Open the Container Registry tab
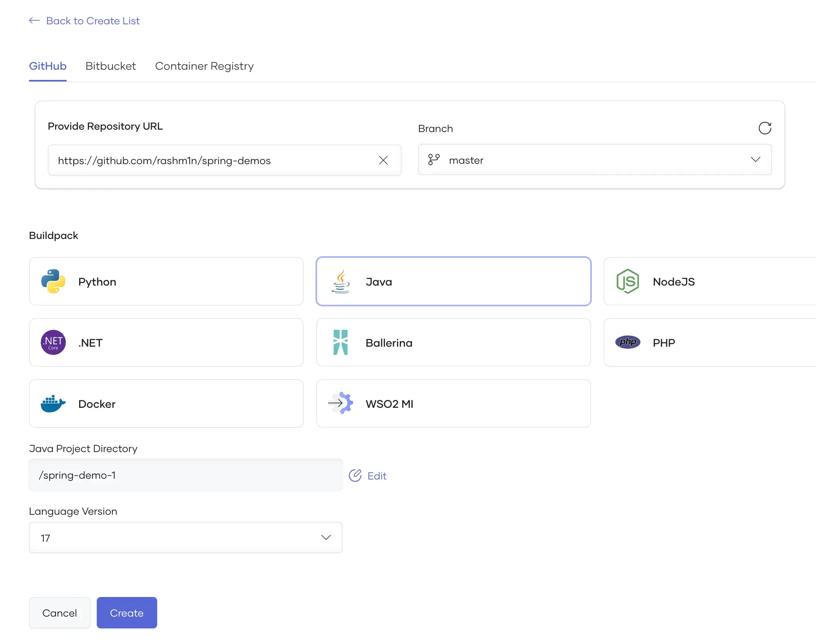 pyautogui.click(x=204, y=66)
